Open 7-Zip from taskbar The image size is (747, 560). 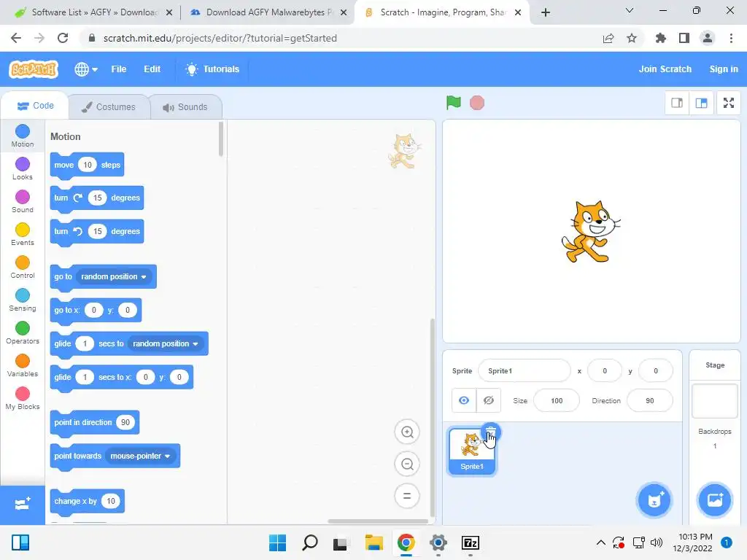click(471, 542)
